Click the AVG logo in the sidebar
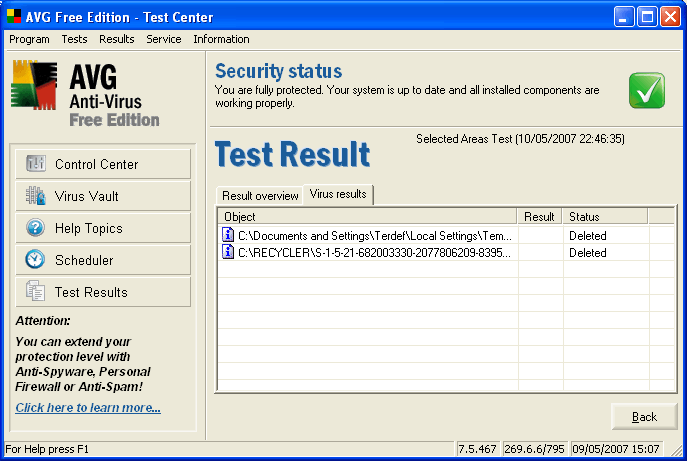The image size is (687, 461). [x=34, y=85]
